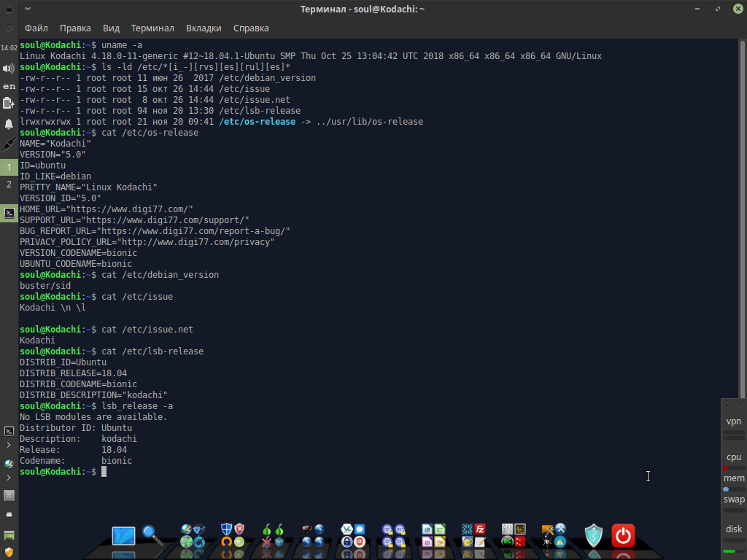Click the network connection plug icon
The image size is (747, 560).
[9, 145]
